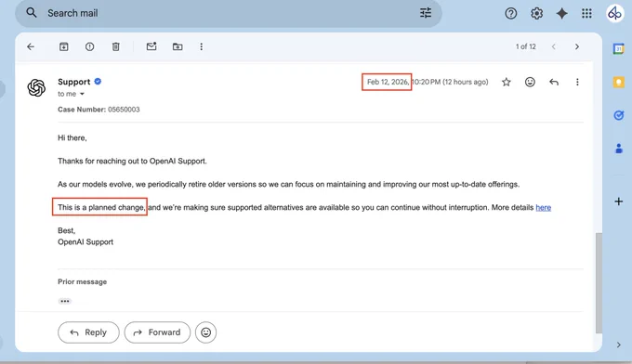Click the OpenAI sender avatar
The image size is (632, 364).
[x=36, y=88]
